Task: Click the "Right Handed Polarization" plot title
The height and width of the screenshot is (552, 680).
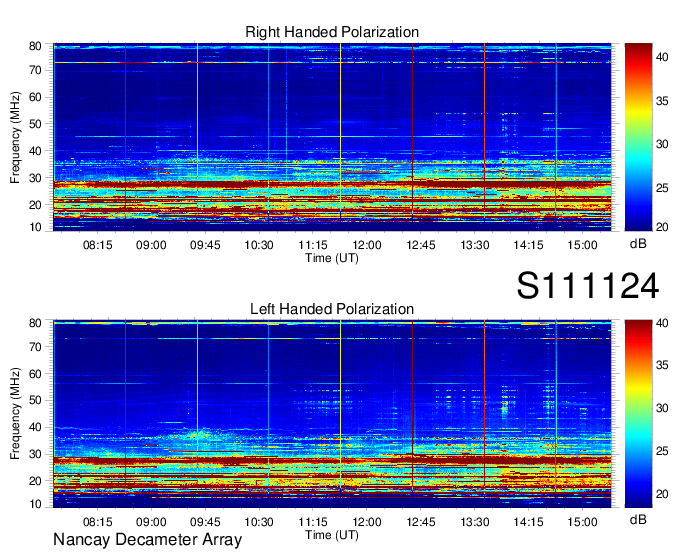Action: tap(332, 32)
